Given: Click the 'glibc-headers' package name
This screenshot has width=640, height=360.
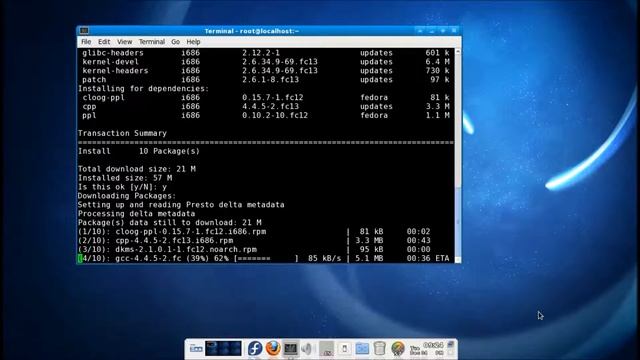Looking at the screenshot, I should tap(113, 53).
